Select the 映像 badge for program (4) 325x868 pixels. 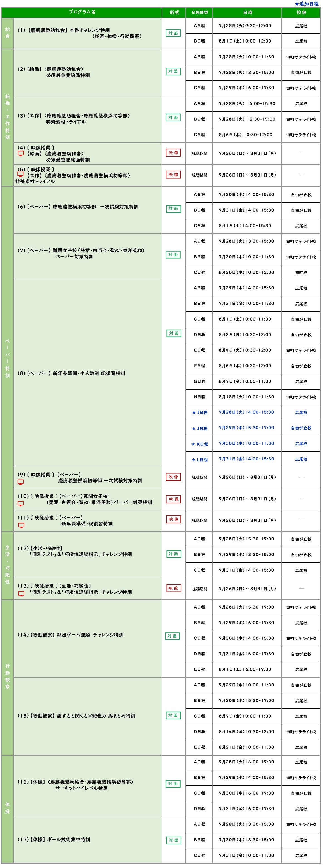pyautogui.click(x=173, y=153)
